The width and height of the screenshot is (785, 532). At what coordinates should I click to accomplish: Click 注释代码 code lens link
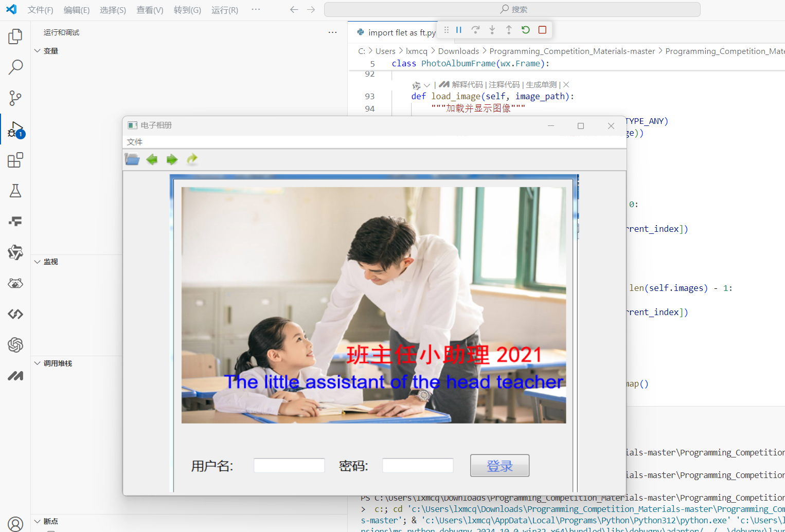pyautogui.click(x=504, y=85)
